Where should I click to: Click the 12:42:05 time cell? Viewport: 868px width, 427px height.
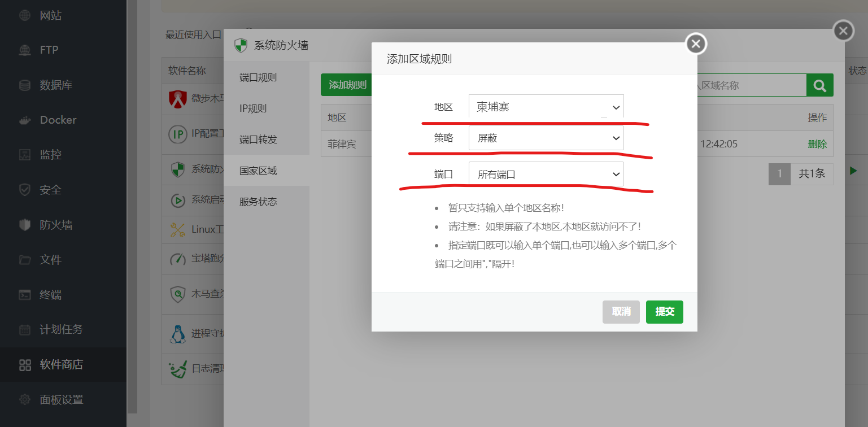coord(719,144)
